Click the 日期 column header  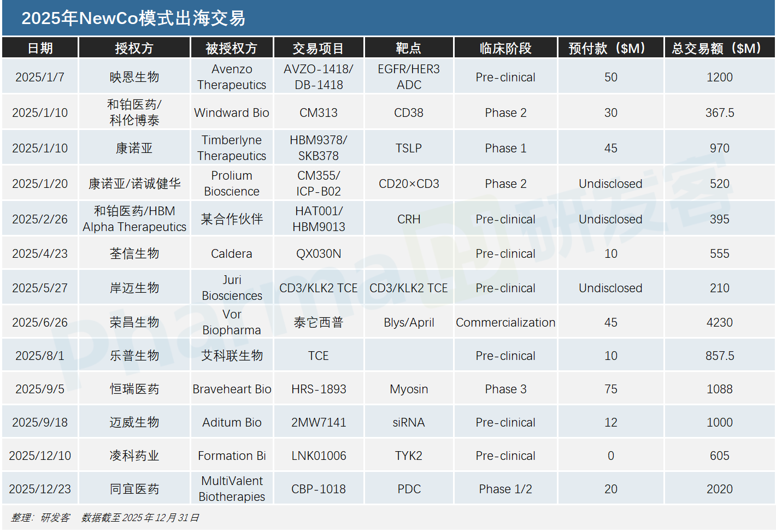(x=40, y=48)
